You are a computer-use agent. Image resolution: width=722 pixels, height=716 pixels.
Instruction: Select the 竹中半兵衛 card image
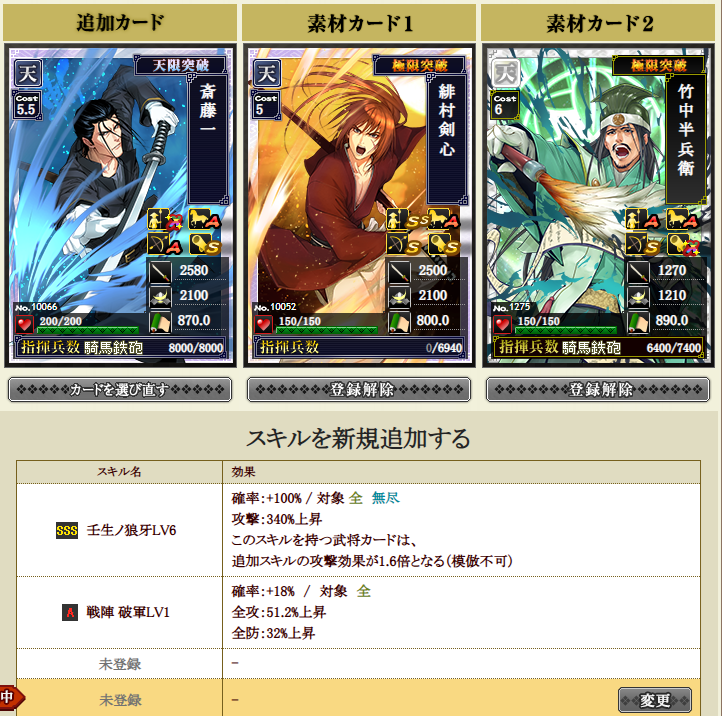(598, 205)
